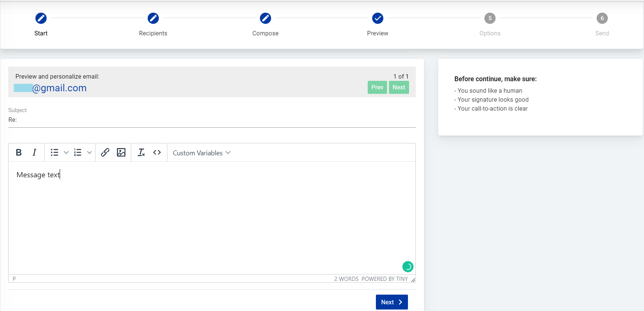Clear formatting with the Tx icon
The height and width of the screenshot is (311, 644).
141,152
